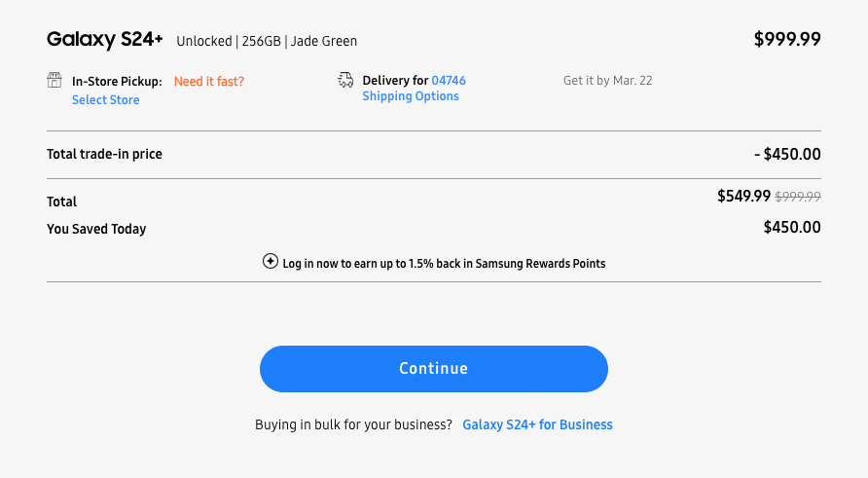868x478 pixels.
Task: Open Galaxy S24+ for Business link
Action: [x=537, y=424]
